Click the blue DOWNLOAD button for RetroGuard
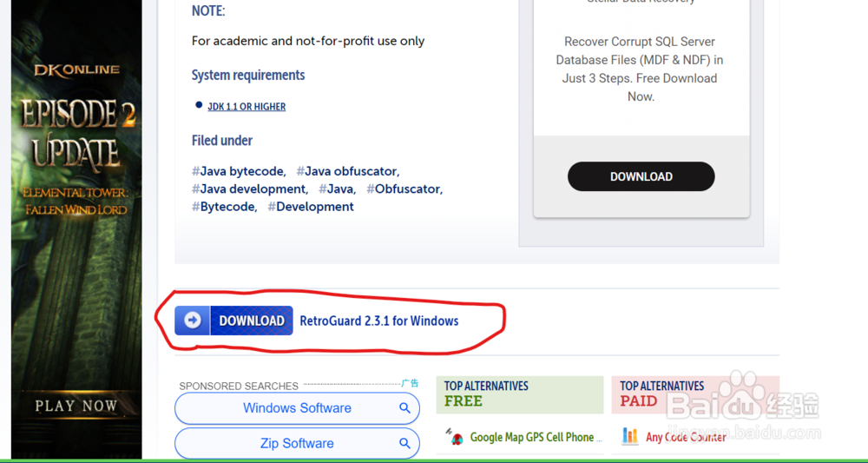 pos(233,321)
